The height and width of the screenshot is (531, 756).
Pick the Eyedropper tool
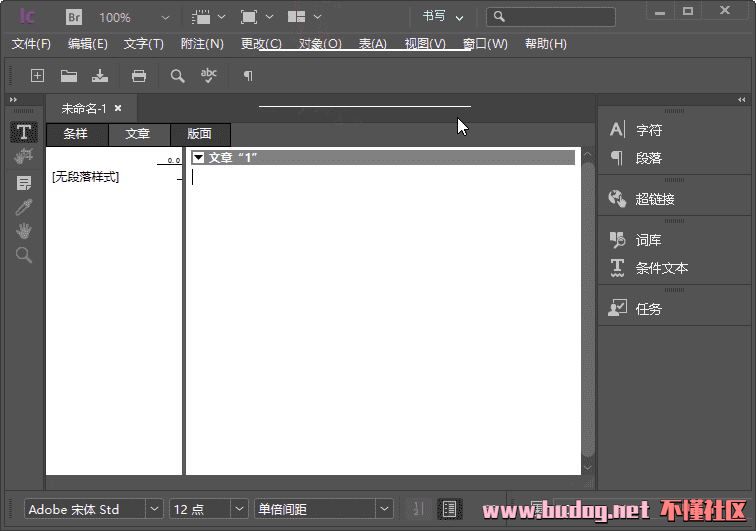24,207
